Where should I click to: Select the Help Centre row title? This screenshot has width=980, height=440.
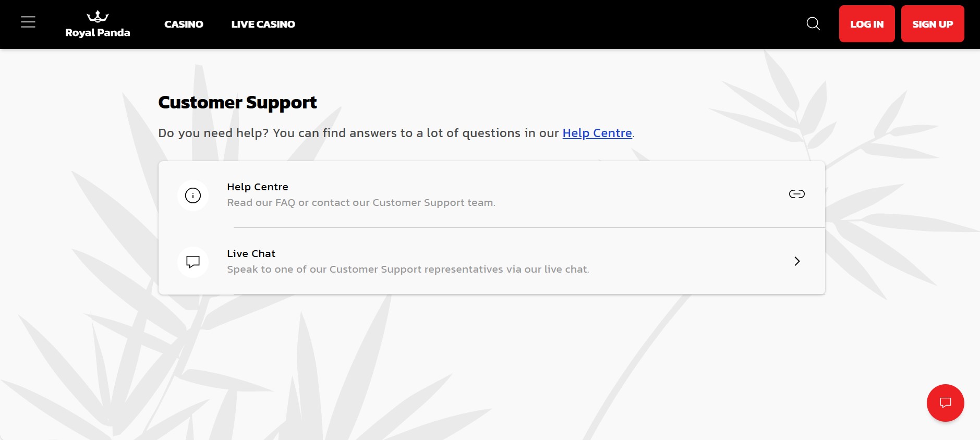pos(257,187)
